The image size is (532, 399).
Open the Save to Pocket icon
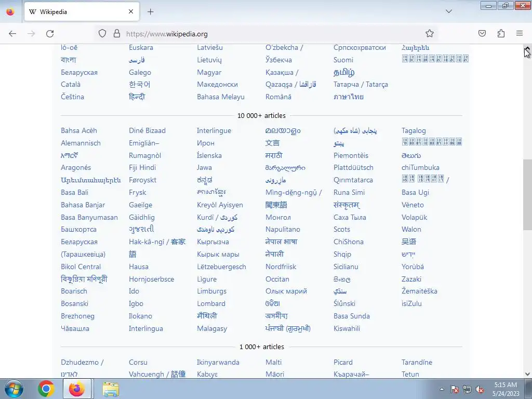[482, 33]
